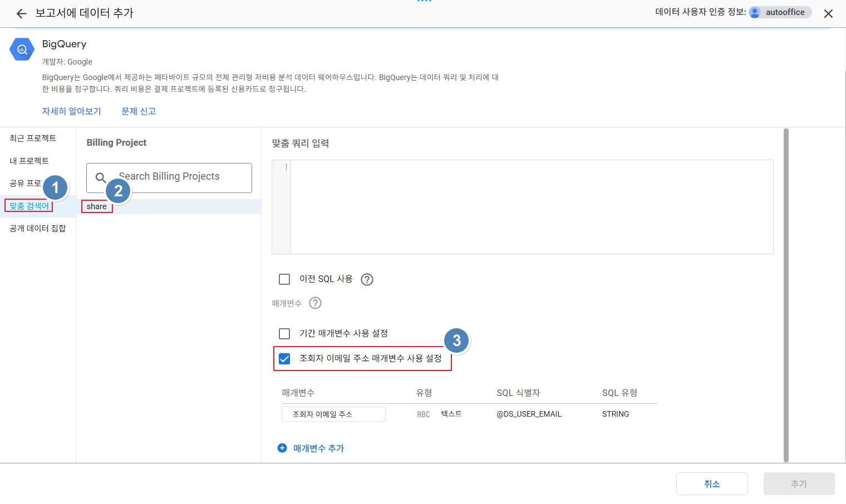The height and width of the screenshot is (504, 846).
Task: Enable 기간 매개변수 사용 설정 checkbox
Action: point(284,334)
